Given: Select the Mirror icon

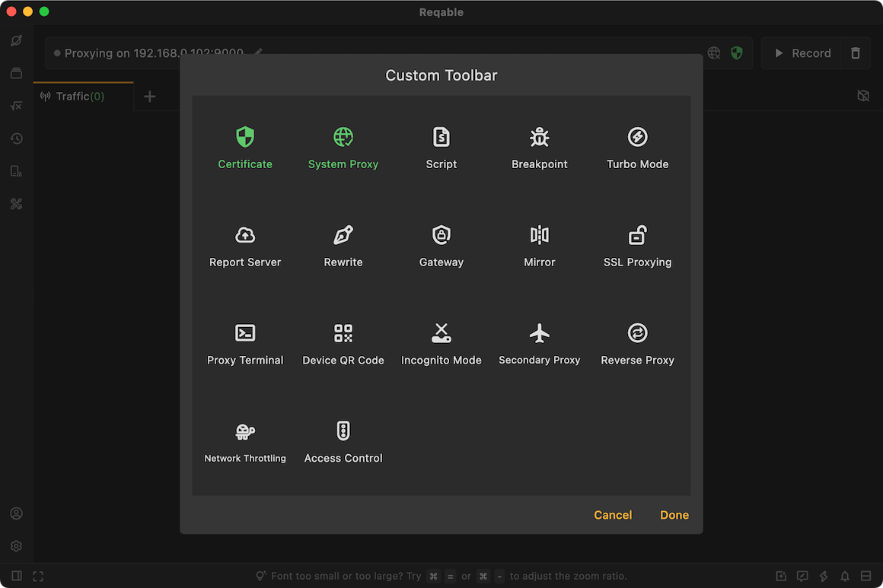Looking at the screenshot, I should 540,234.
